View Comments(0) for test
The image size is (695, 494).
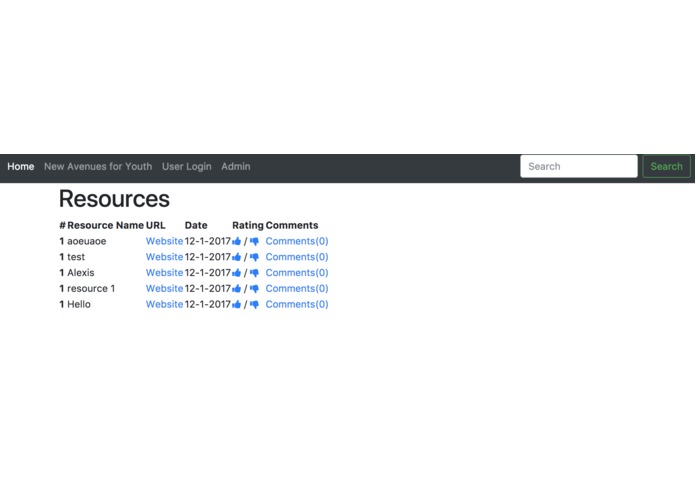(x=297, y=257)
